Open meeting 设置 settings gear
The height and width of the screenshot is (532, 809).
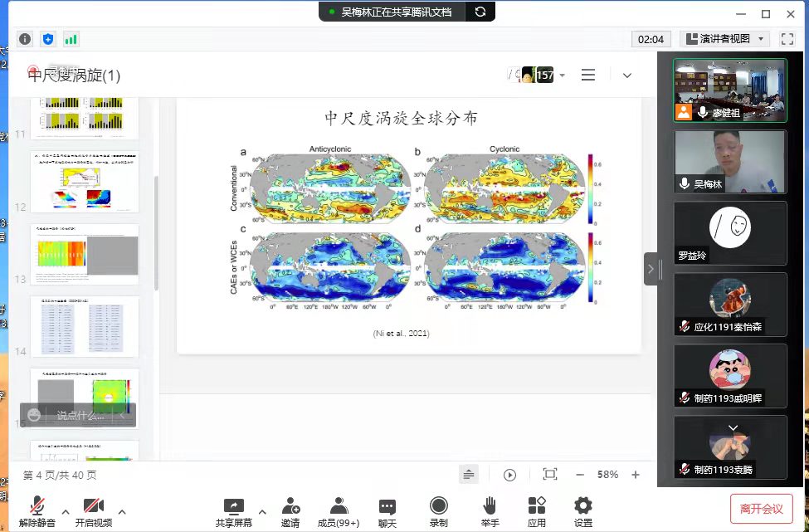(583, 506)
